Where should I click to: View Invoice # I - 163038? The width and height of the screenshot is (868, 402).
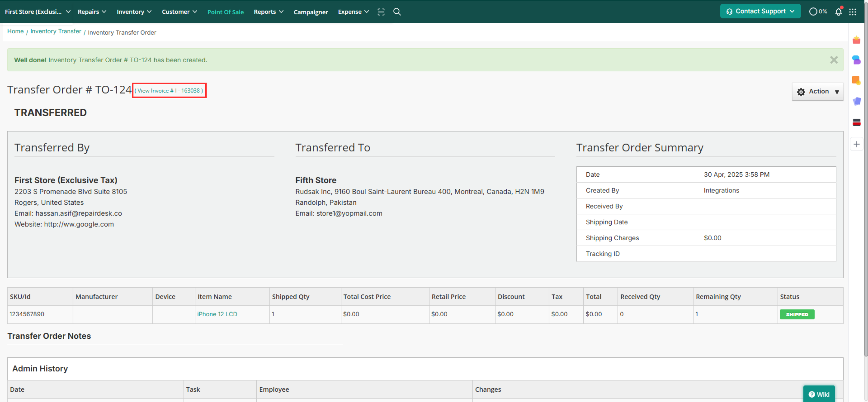point(168,91)
